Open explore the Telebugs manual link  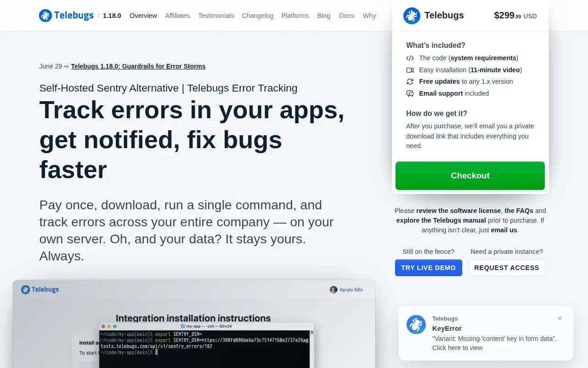[x=441, y=220]
